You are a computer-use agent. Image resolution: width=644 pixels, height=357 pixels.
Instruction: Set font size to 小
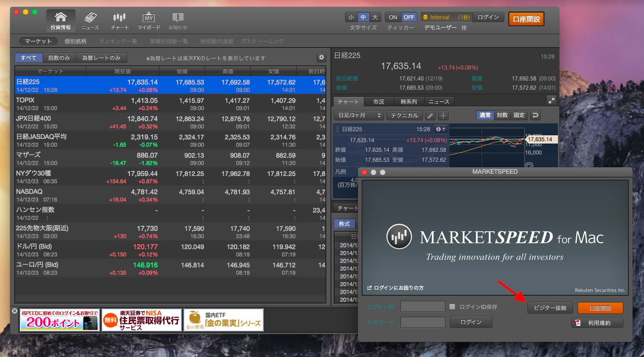coord(351,17)
